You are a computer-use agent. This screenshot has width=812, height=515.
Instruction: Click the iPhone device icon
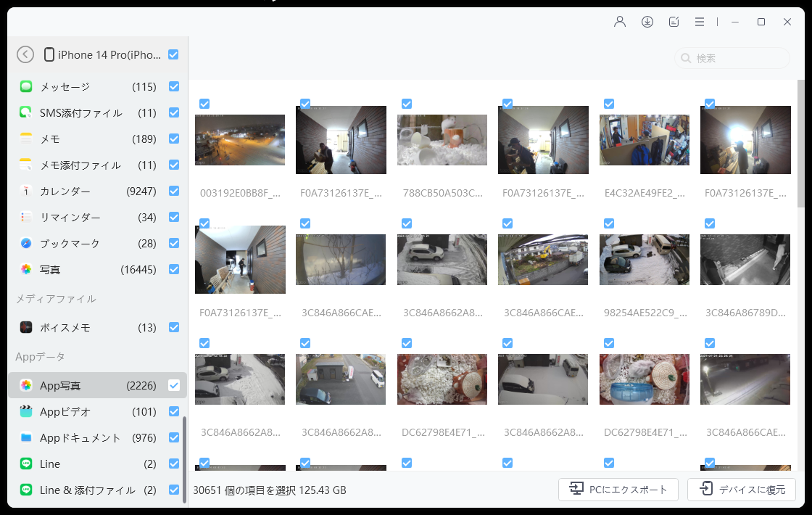pyautogui.click(x=49, y=54)
